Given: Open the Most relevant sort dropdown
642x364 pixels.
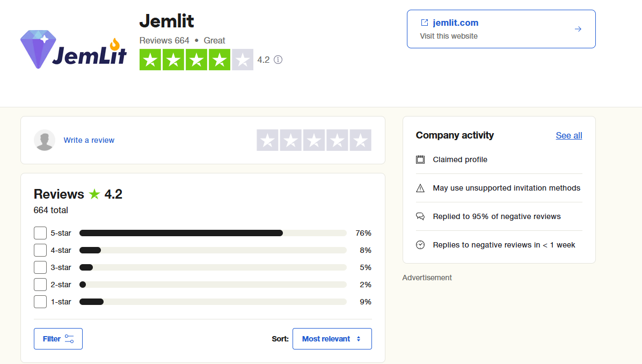Looking at the screenshot, I should 332,339.
